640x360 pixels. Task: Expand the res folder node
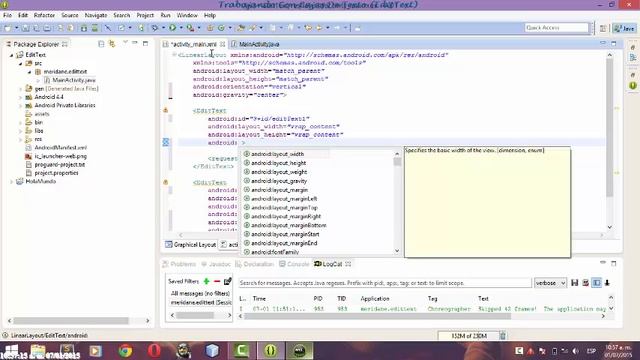pos(20,139)
